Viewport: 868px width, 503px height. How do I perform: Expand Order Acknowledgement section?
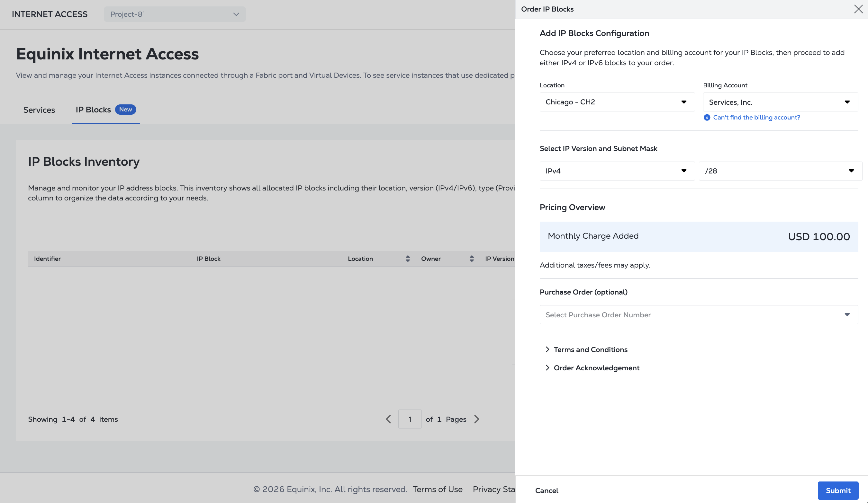592,368
